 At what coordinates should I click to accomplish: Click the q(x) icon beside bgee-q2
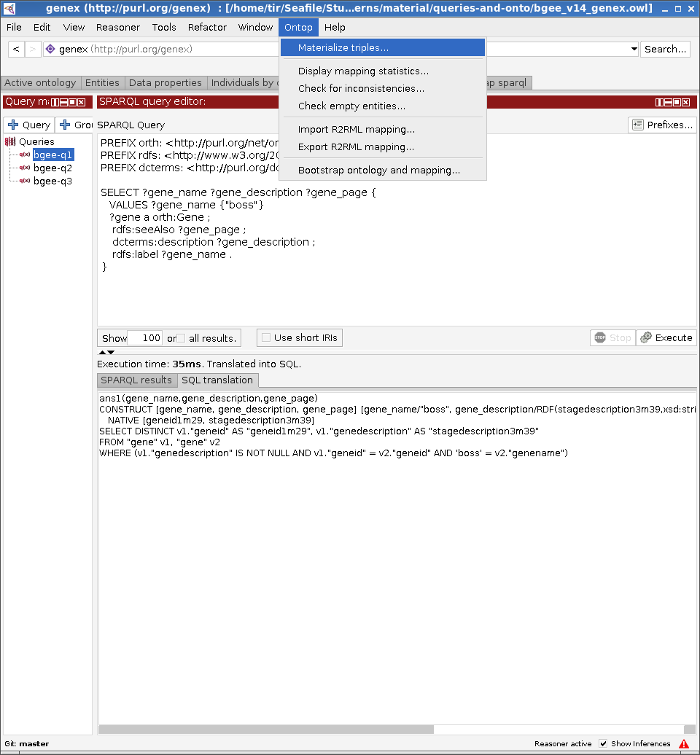25,168
